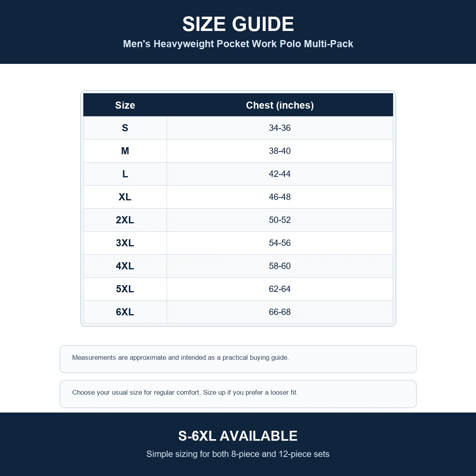Click the 3XL size row label

tap(125, 243)
